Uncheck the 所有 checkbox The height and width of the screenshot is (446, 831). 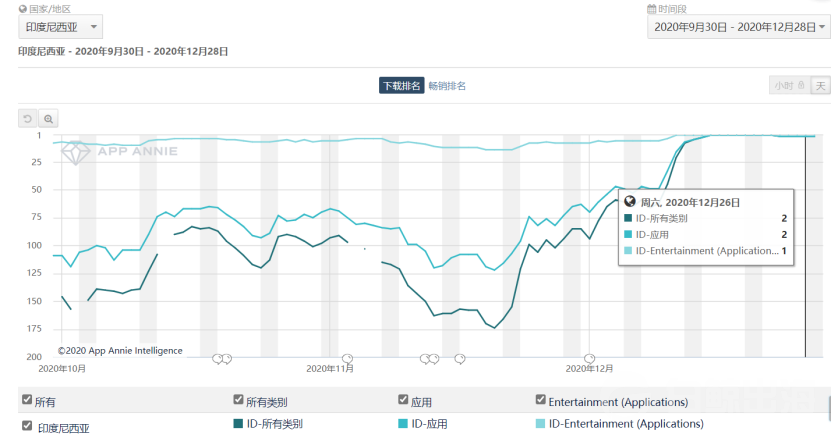(x=27, y=401)
